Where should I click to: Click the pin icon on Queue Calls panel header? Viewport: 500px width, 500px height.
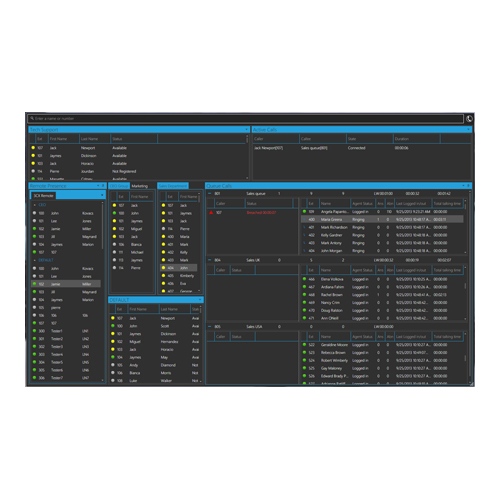(x=468, y=185)
